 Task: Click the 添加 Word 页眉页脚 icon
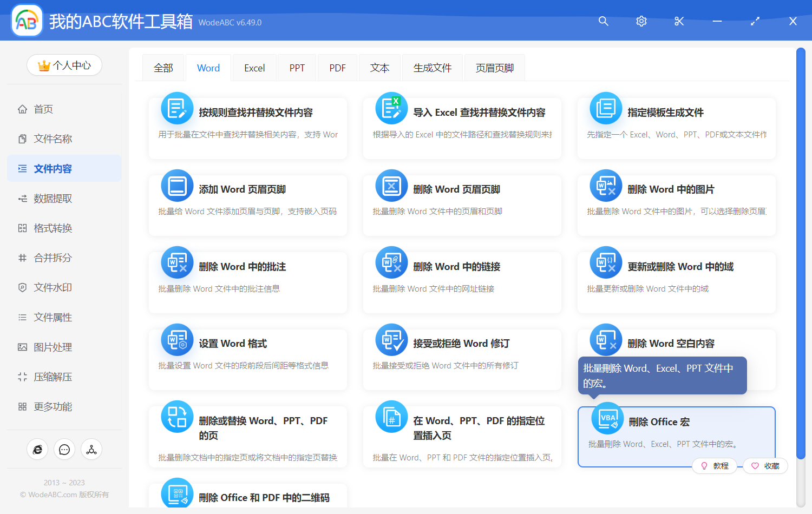coord(177,186)
